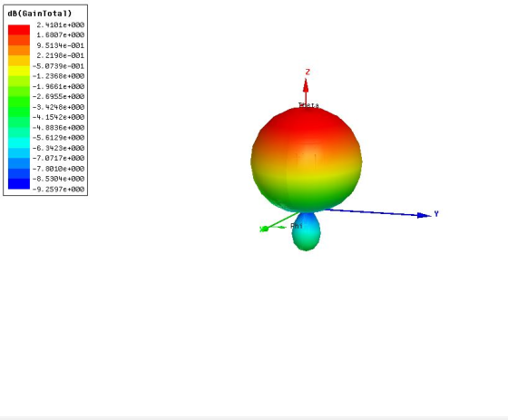Select the -5.0739e-001 legend value
508x420 pixels.
click(59, 66)
